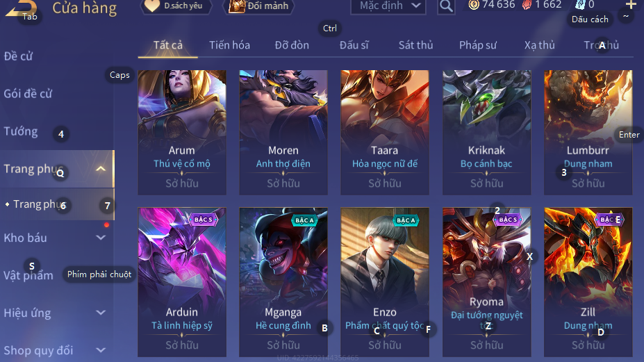Click the blue voucher currency icon
The image size is (644, 362).
click(580, 5)
